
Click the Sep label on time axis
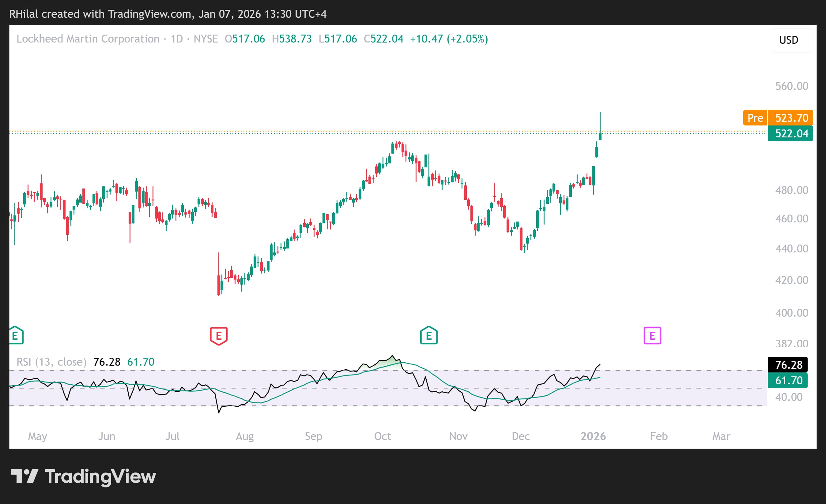(x=313, y=436)
